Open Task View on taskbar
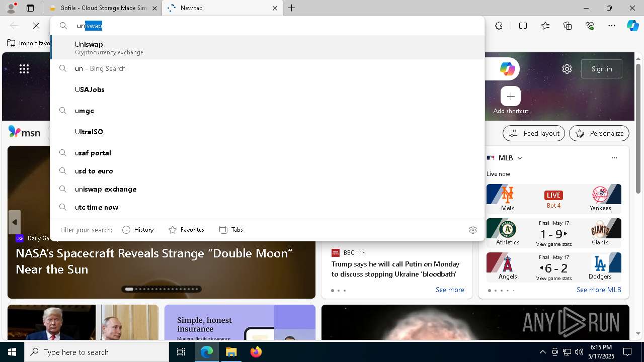Viewport: 644px width, 362px height. click(x=181, y=352)
